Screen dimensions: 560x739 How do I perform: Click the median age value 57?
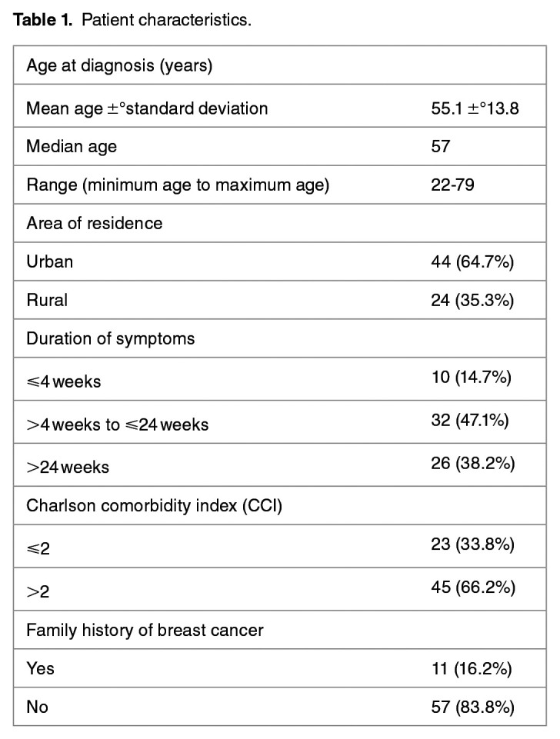[441, 146]
